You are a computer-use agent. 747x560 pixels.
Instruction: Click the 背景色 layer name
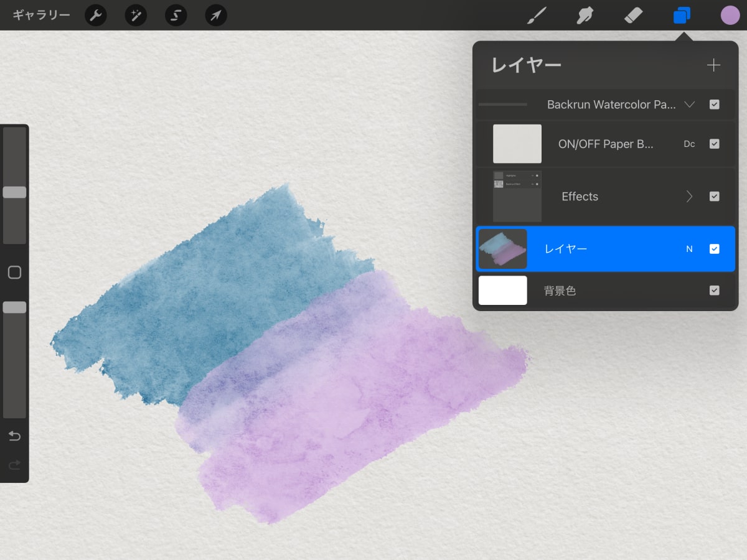(x=560, y=291)
